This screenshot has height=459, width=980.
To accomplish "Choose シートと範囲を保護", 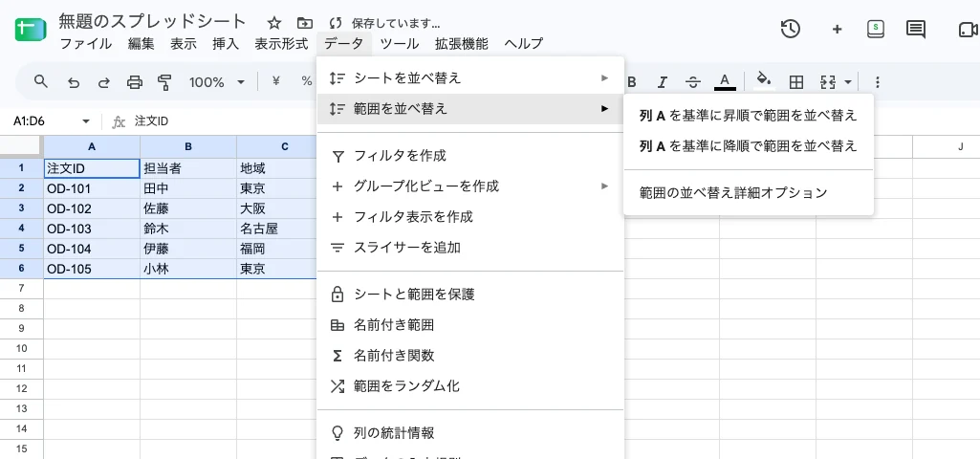I will click(x=470, y=294).
